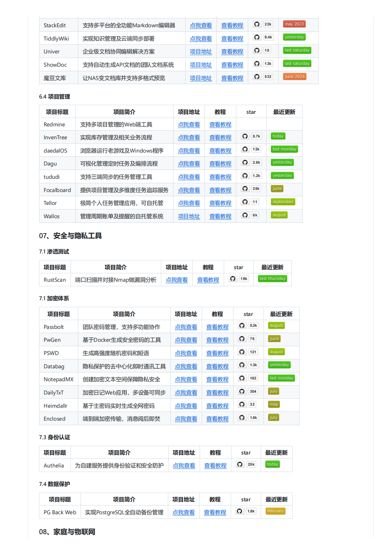Click the 'may 2023' update badge for StackEdit
This screenshot has height=554, width=392.
tap(294, 24)
